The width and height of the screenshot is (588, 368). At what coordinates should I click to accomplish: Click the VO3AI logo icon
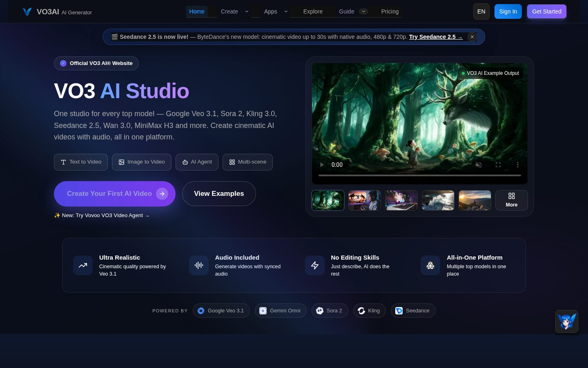[x=27, y=12]
